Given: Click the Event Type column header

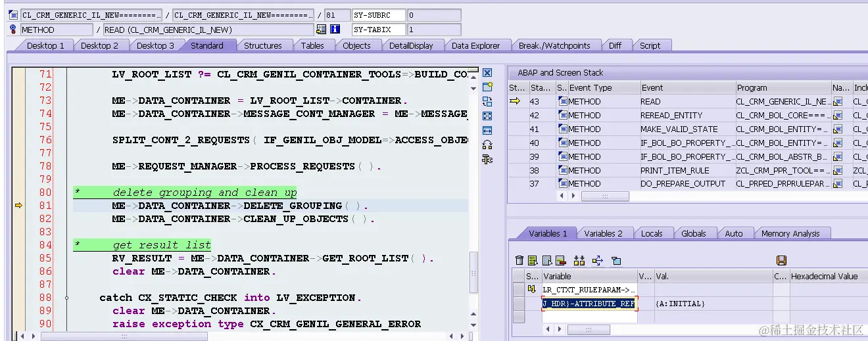Looking at the screenshot, I should [x=604, y=87].
